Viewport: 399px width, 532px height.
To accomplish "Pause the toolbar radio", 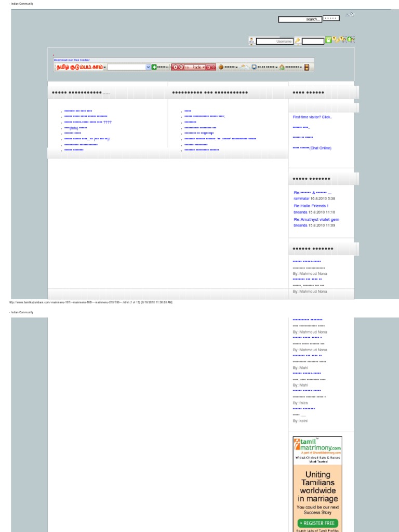I will point(181,67).
